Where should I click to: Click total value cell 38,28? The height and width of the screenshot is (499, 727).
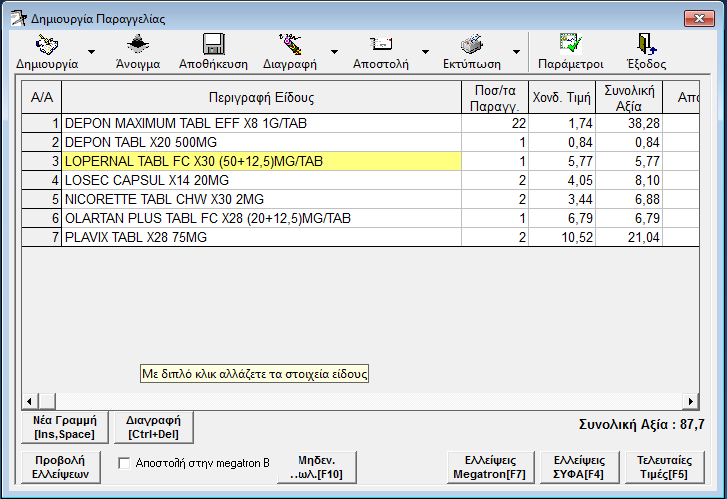[x=629, y=123]
